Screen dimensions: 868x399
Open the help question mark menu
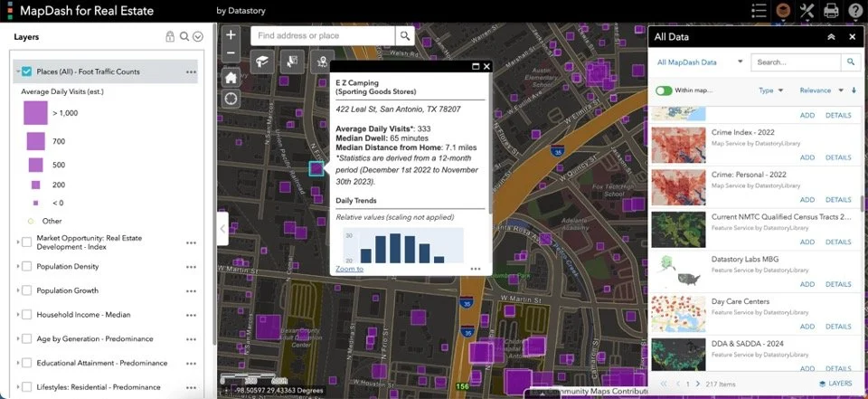[855, 11]
